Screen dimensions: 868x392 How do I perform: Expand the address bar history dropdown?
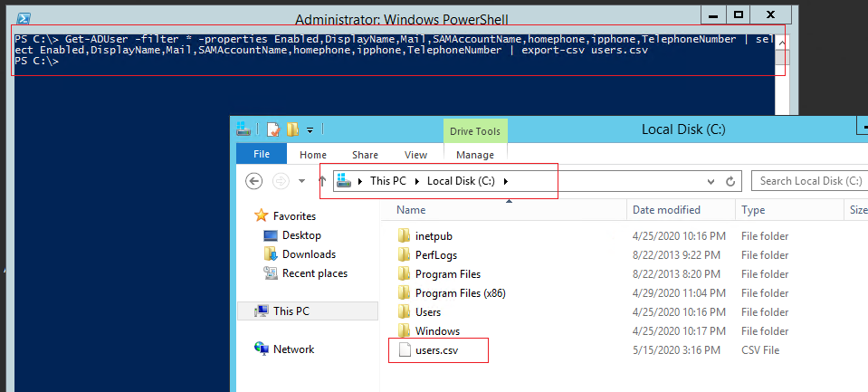[x=711, y=181]
